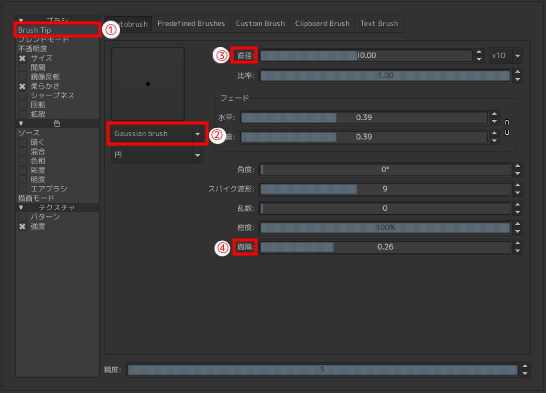Viewport: 546px width, 393px height.
Task: Increase diameter with the up arrow
Action: tap(479, 52)
